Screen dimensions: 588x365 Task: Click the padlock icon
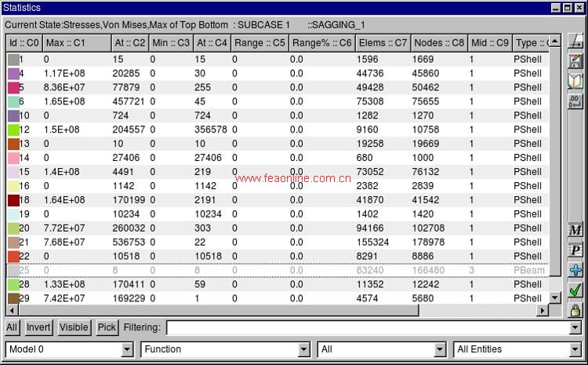pos(575,311)
